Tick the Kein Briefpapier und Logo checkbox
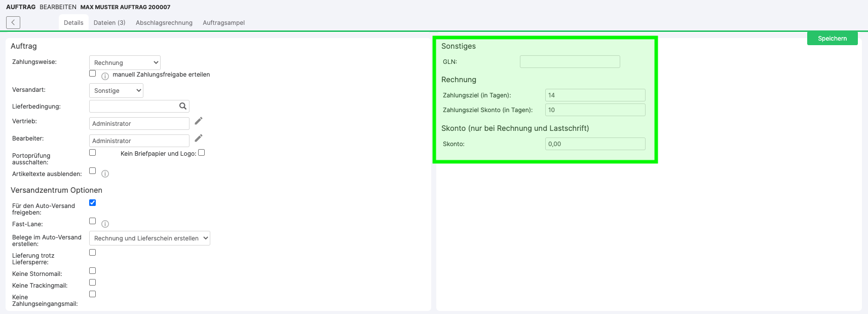The width and height of the screenshot is (868, 314). click(202, 153)
